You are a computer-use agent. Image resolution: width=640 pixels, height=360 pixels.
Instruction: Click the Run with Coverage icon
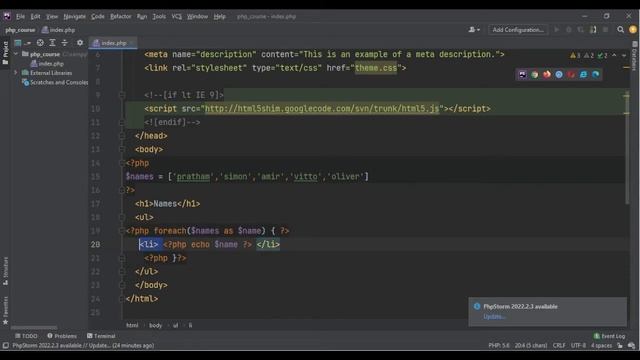pyautogui.click(x=581, y=30)
